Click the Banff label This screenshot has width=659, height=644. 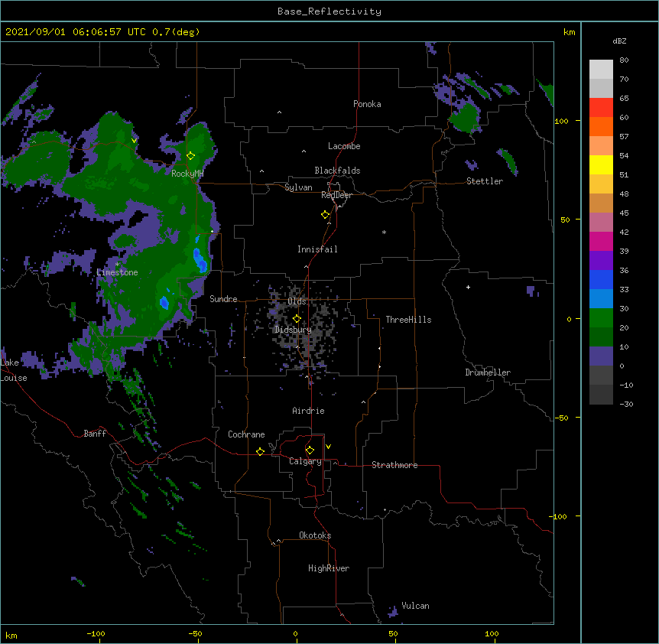click(95, 434)
